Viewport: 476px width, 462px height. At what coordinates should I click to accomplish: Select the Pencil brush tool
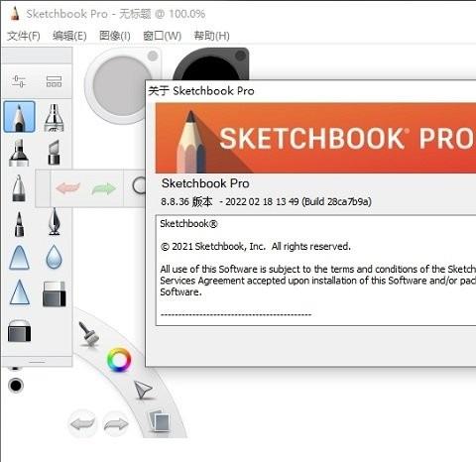[19, 117]
